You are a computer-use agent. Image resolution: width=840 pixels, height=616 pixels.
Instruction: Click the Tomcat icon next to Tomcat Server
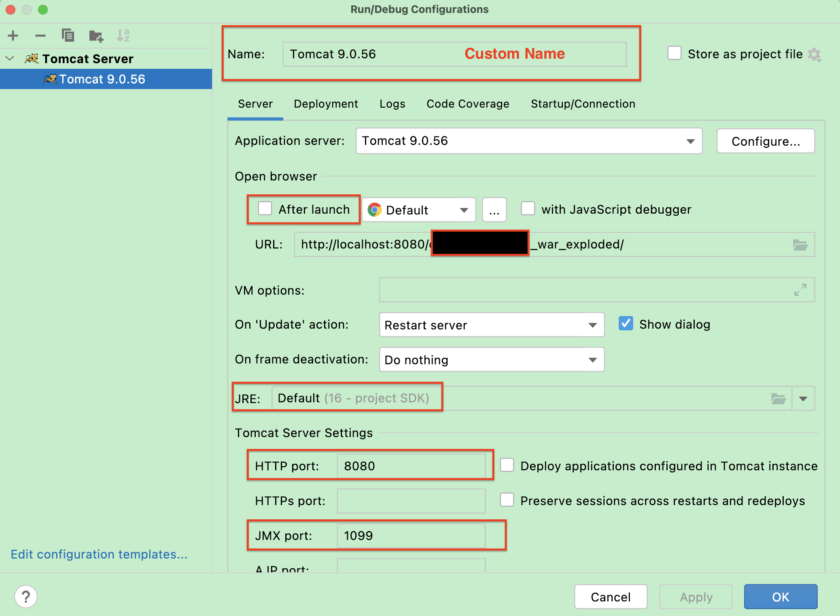tap(32, 59)
